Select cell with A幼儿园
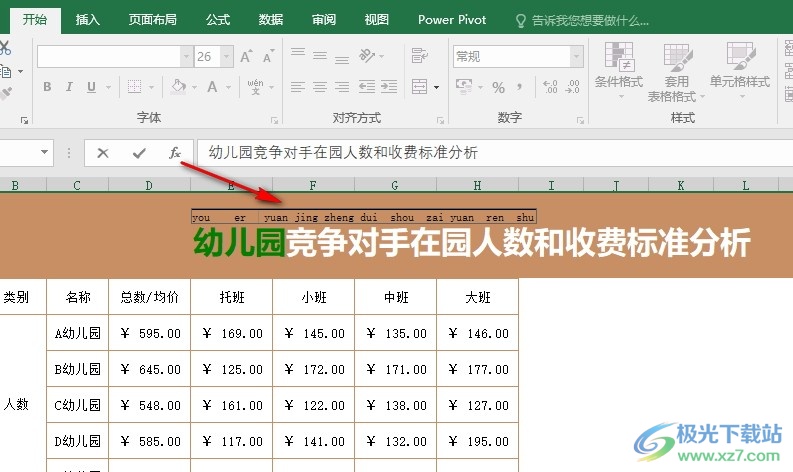This screenshot has width=793, height=472. tap(77, 333)
